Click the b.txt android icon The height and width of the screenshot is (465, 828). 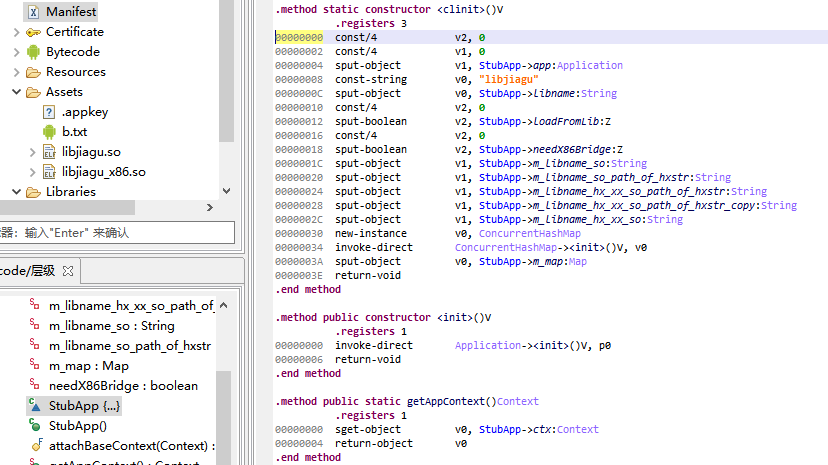49,132
